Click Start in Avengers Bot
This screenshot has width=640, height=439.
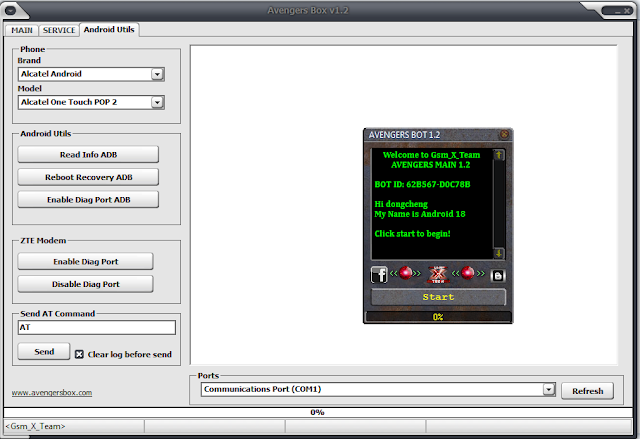tap(438, 297)
